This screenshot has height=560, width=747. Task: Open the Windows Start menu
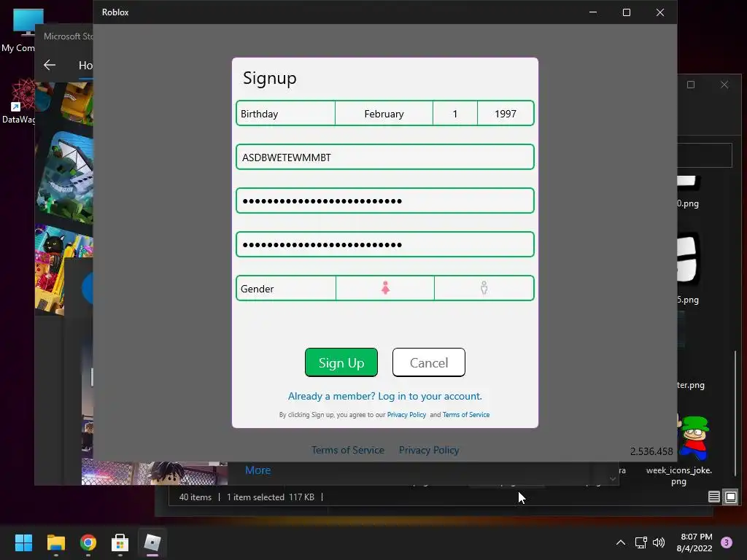pos(23,542)
